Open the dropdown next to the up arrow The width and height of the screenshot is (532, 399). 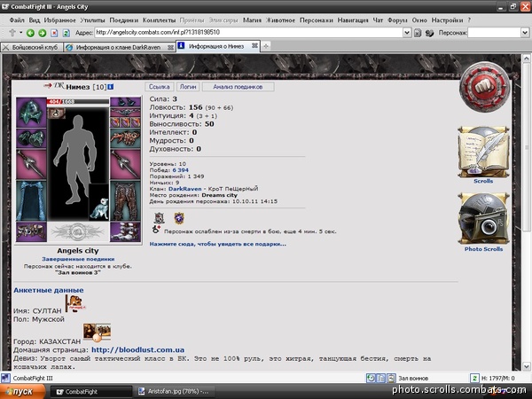pyautogui.click(x=21, y=33)
